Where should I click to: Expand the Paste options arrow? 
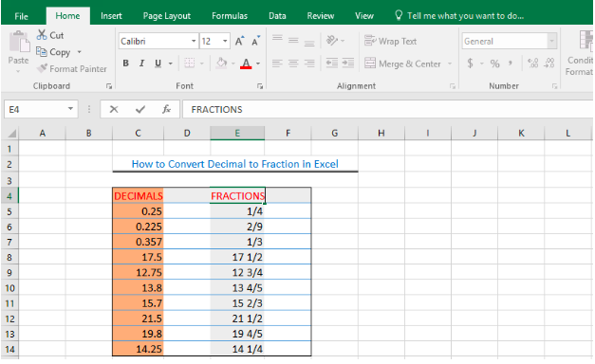(x=18, y=71)
